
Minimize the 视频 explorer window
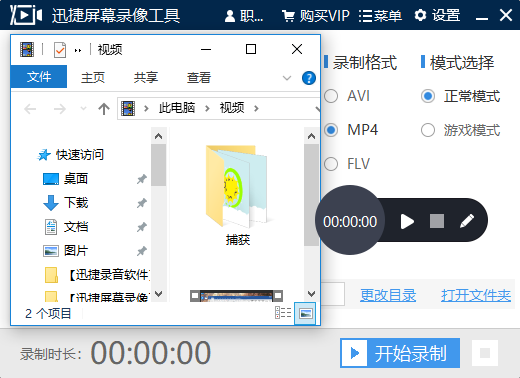coord(206,49)
